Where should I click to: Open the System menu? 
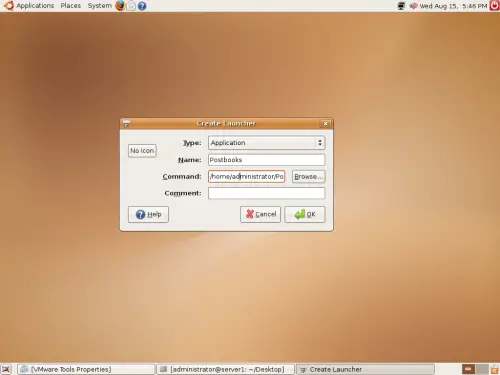(x=99, y=6)
